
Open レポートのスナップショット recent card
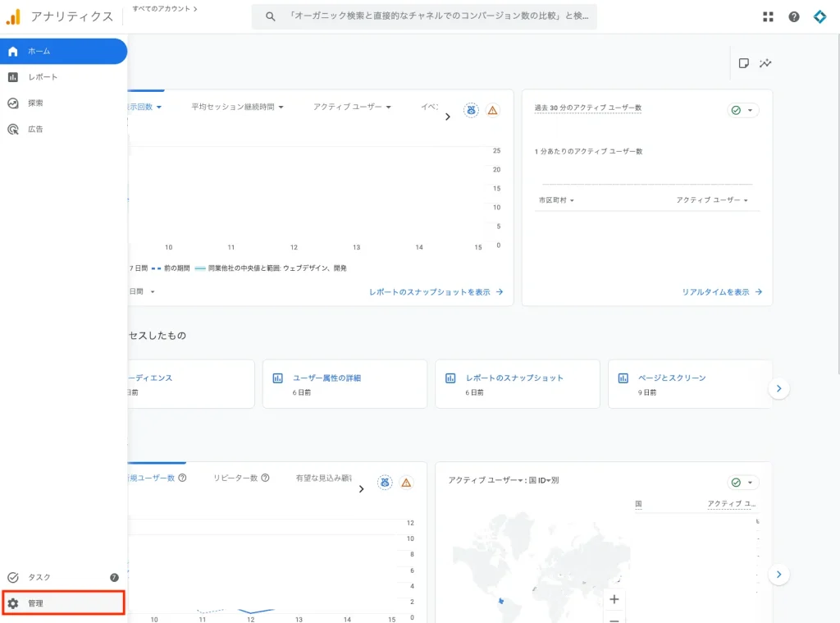click(517, 384)
